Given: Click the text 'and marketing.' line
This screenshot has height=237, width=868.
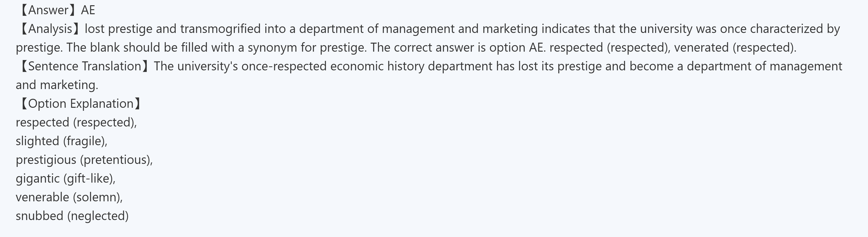Looking at the screenshot, I should [x=57, y=85].
